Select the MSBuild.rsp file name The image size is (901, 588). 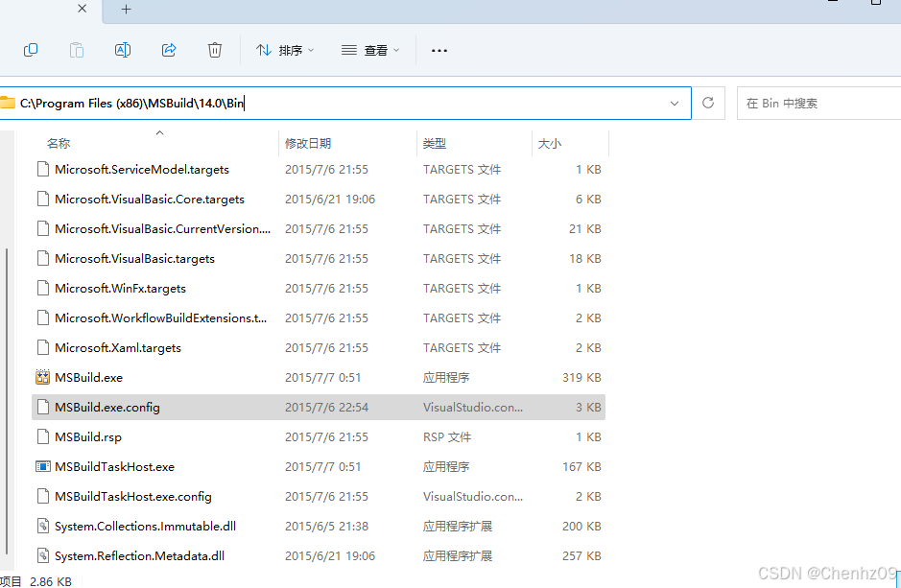[88, 437]
